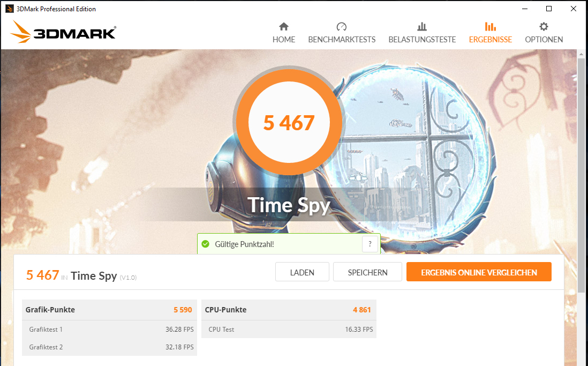Click ERGEBNIS ONLINE VERGLEICHEN button
588x366 pixels.
(479, 272)
